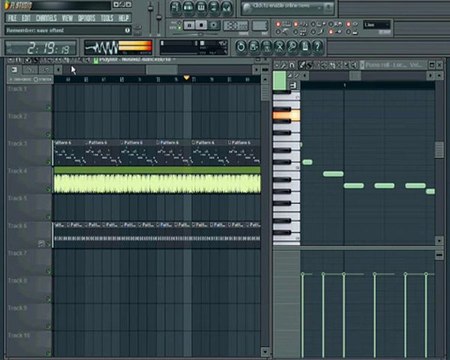Screen dimensions: 450x360
Task: Mute Track 9 with its green dot
Action: coord(49,326)
